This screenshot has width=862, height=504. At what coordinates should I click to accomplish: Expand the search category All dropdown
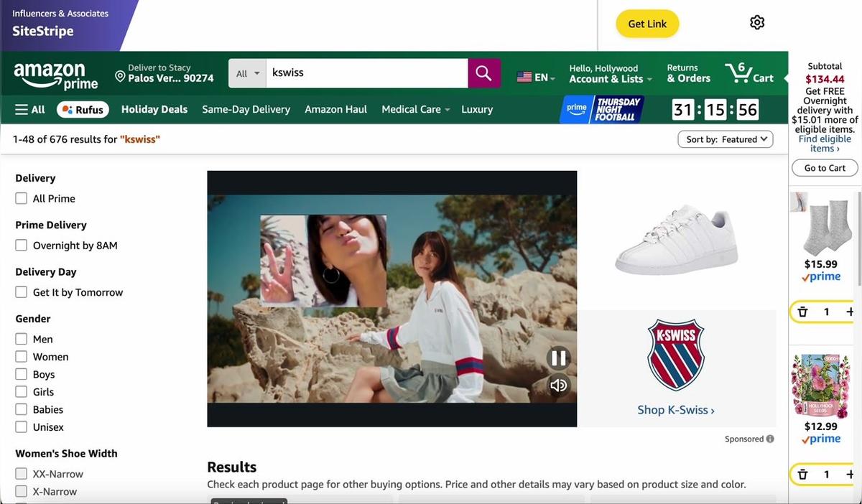tap(246, 73)
